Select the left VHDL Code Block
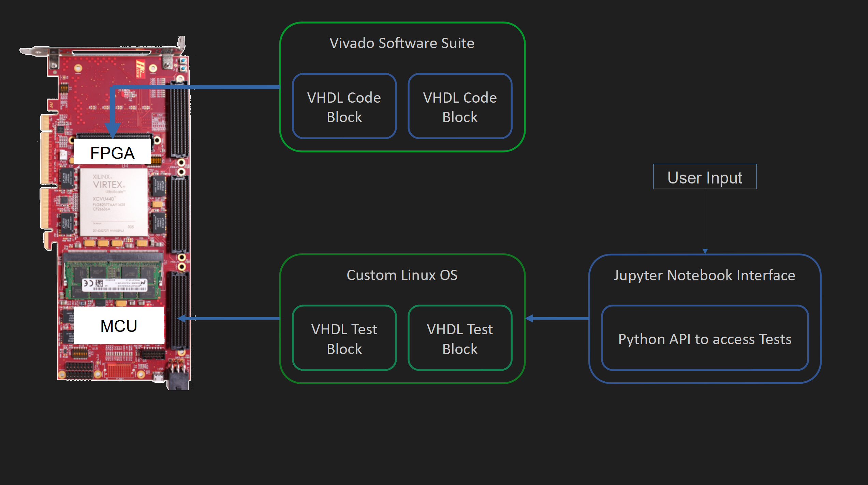This screenshot has width=868, height=485. (x=344, y=107)
